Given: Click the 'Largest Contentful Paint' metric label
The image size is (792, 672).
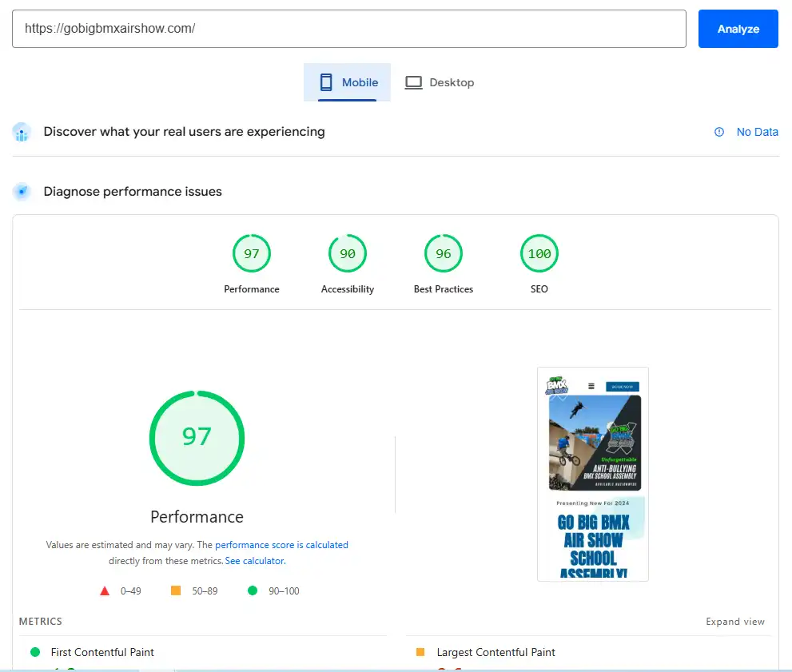Looking at the screenshot, I should tap(496, 652).
